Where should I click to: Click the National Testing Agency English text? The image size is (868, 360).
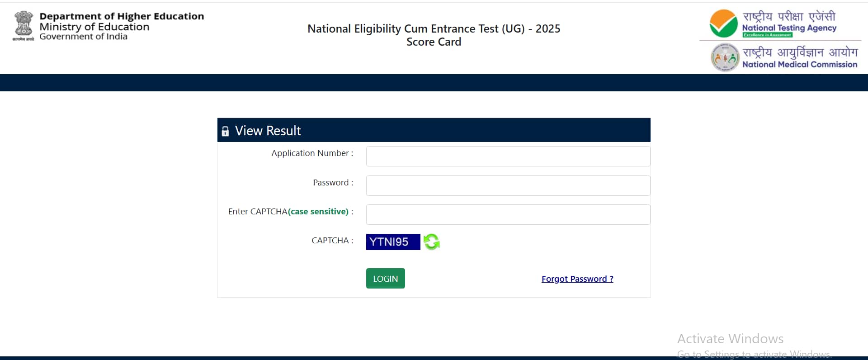pyautogui.click(x=789, y=28)
